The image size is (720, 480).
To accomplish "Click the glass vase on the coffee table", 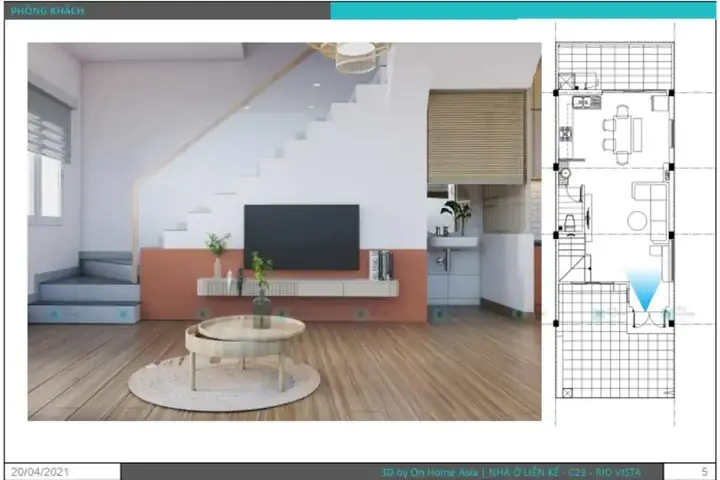I will click(261, 311).
